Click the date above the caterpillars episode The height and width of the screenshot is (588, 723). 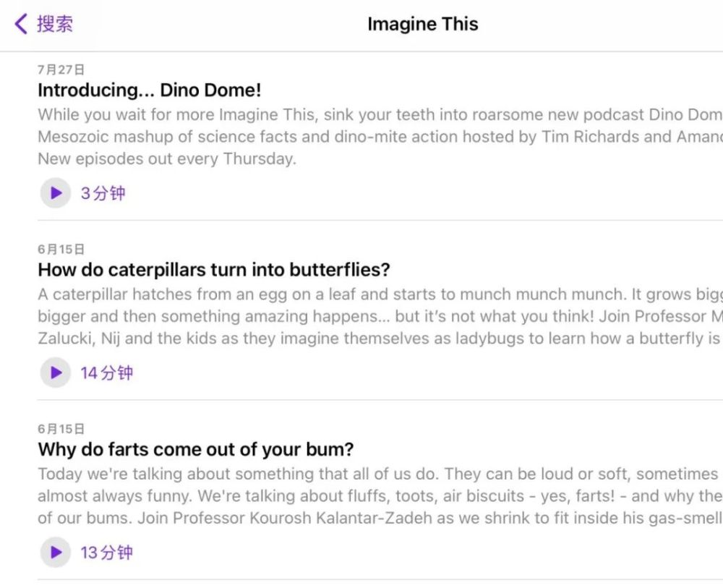pyautogui.click(x=61, y=249)
